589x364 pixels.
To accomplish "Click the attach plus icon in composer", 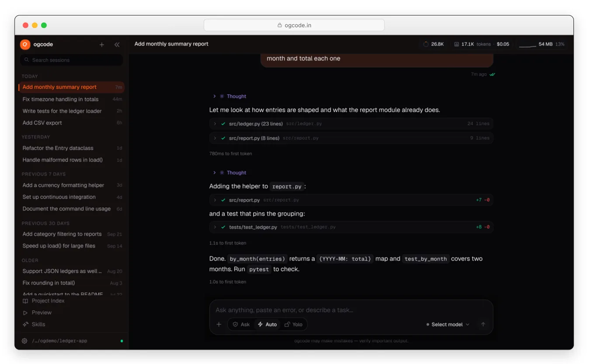I will [x=219, y=324].
